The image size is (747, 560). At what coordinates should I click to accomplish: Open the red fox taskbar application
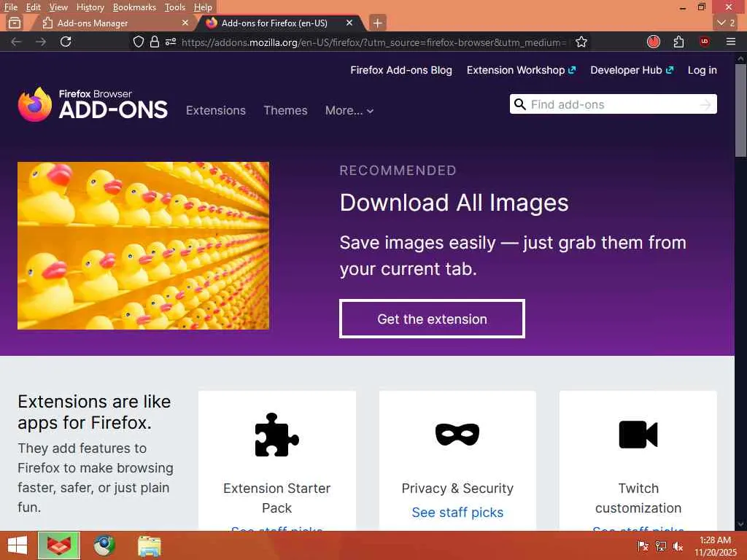coord(59,545)
